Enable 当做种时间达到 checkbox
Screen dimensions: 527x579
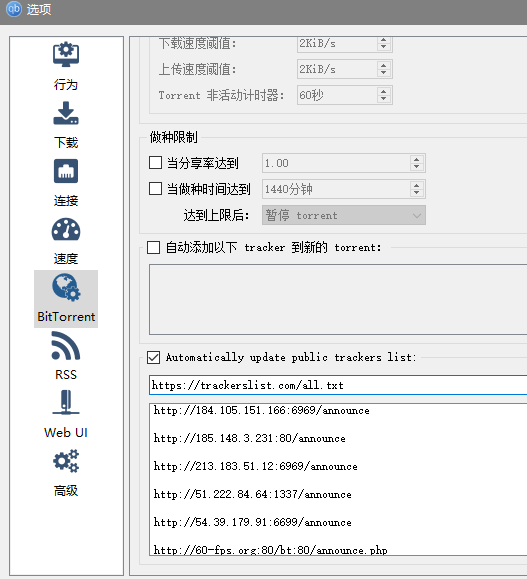[155, 189]
